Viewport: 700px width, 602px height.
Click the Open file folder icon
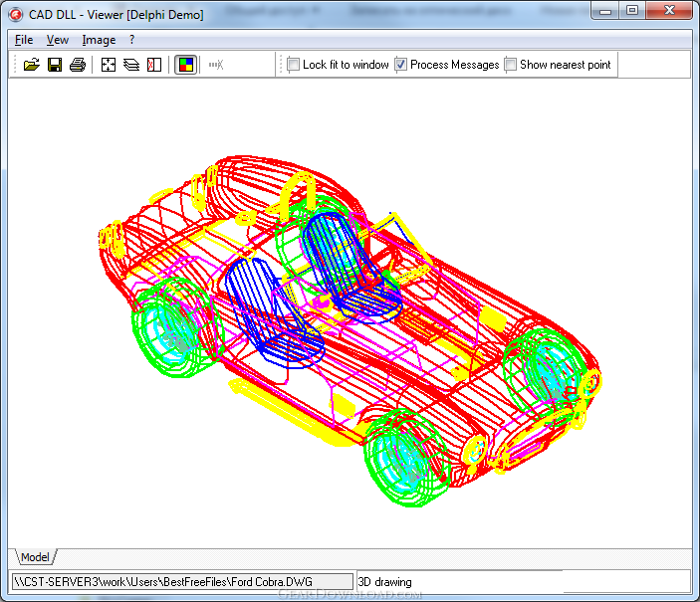coord(32,65)
